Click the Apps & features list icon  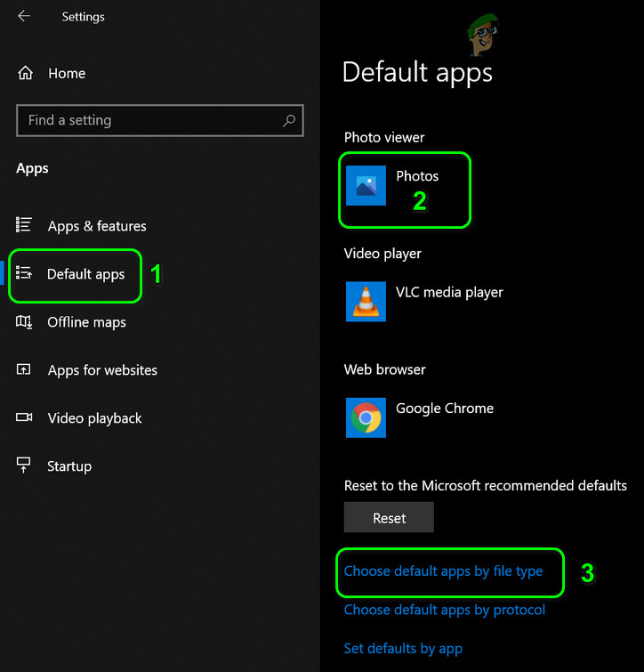(24, 225)
